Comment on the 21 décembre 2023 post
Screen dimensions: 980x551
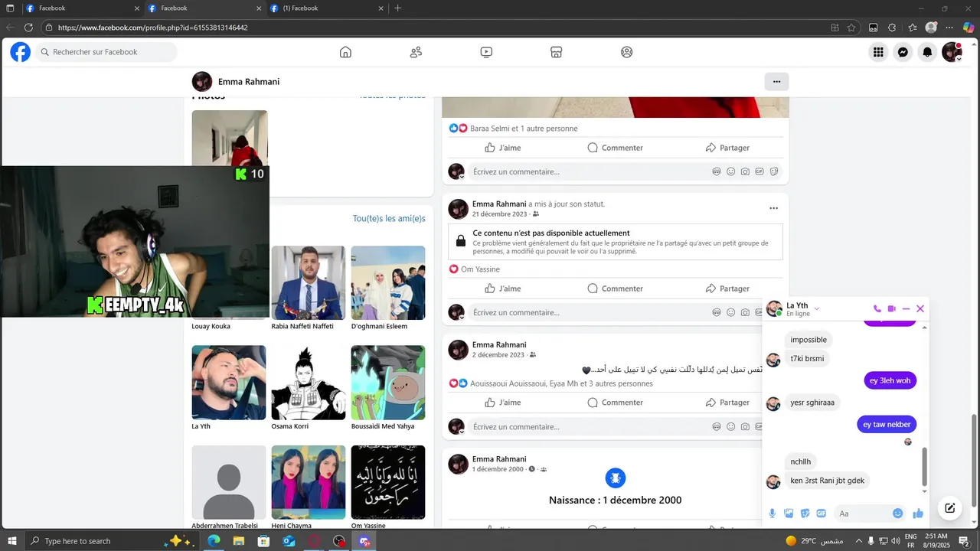pos(615,289)
